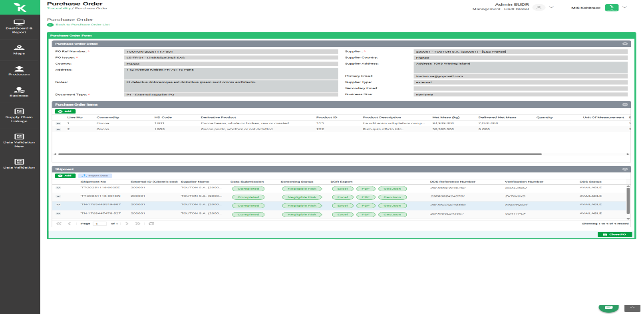644x314 pixels.
Task: Open the Admin EUDR user dropdown arrow
Action: point(551,7)
